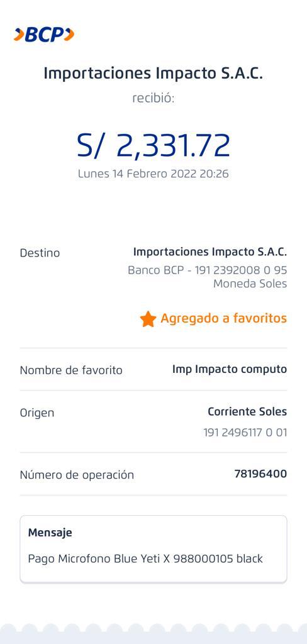Click the Mensaje box title
The image size is (307, 644).
[50, 533]
